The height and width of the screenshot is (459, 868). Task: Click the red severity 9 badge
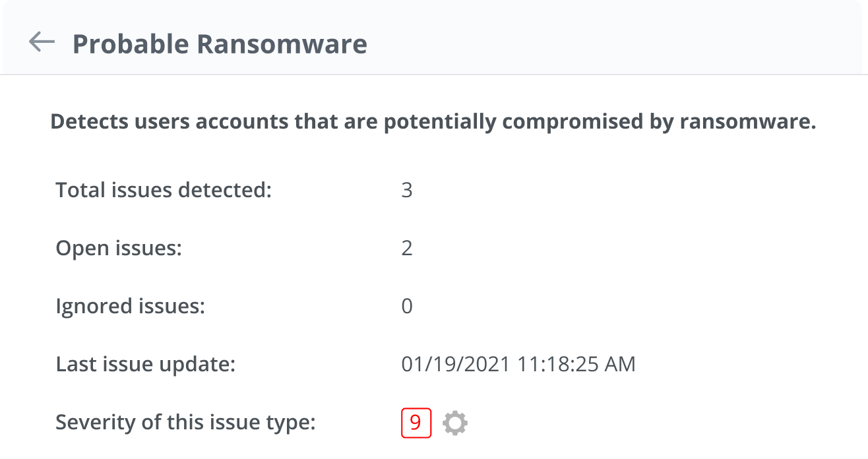click(x=416, y=423)
